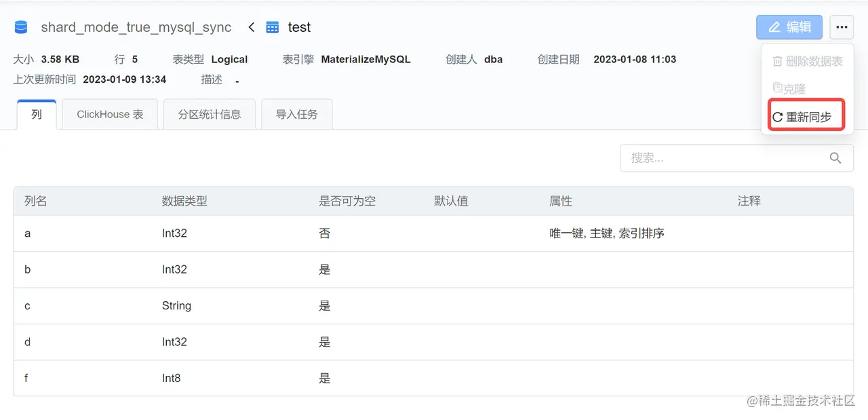Screen dimensions: 868x420
Task: Click the 属性 column header
Action: coord(561,201)
